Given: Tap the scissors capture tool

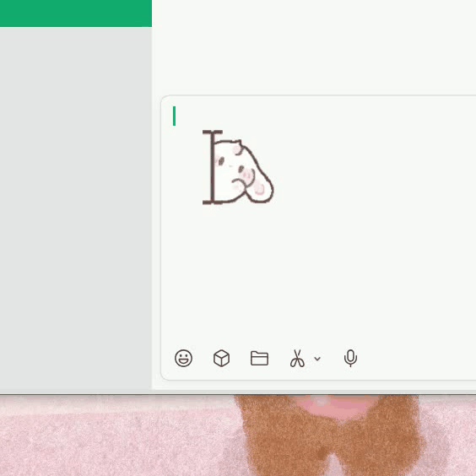Looking at the screenshot, I should (x=297, y=358).
